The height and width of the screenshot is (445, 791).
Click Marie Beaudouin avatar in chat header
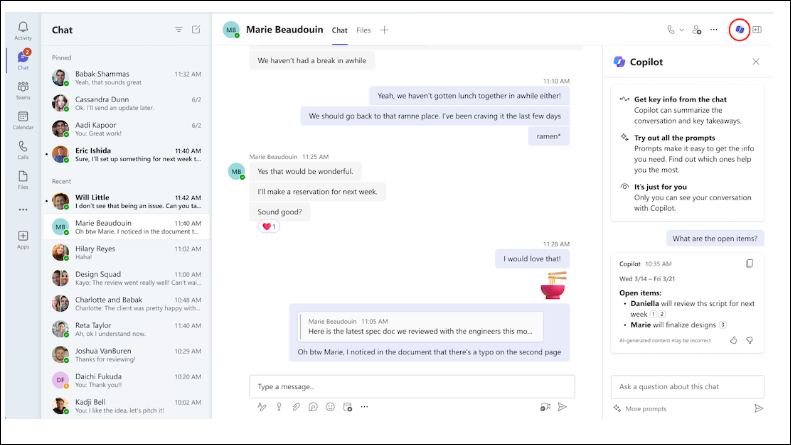coord(231,30)
